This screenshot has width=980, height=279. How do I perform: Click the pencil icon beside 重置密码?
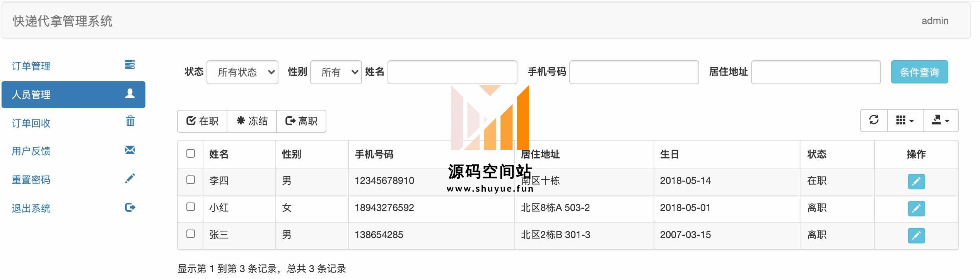click(130, 178)
